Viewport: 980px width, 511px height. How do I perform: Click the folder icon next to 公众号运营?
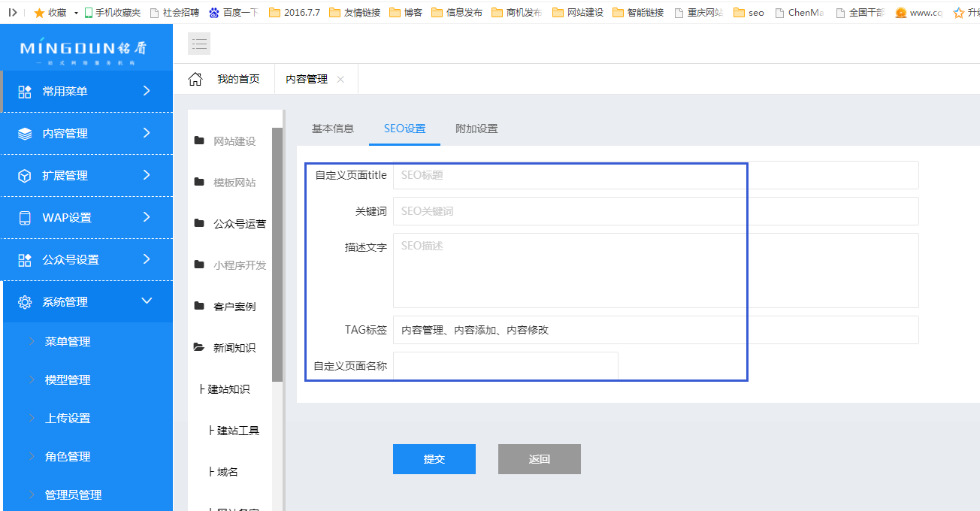pos(199,223)
